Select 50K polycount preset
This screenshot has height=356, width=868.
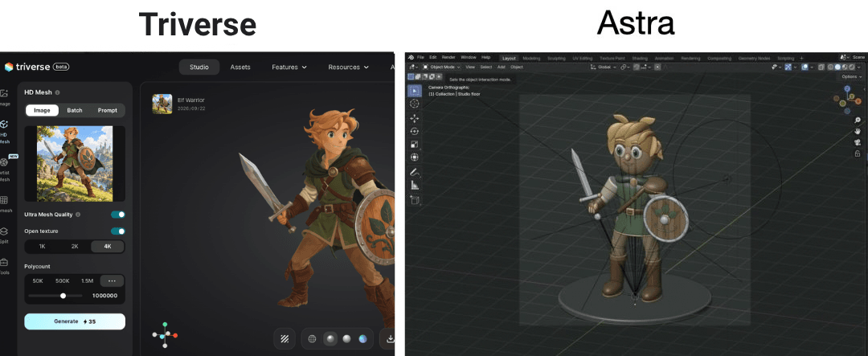coord(38,280)
